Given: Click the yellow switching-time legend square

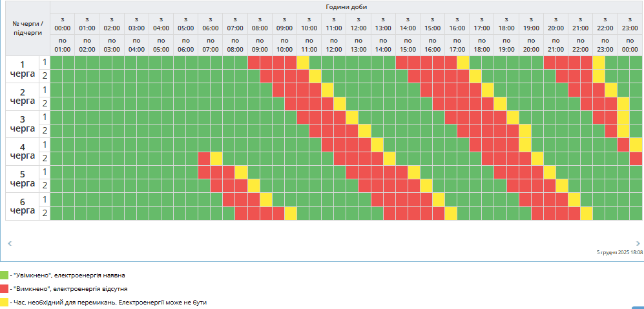Looking at the screenshot, I should coord(5,301).
